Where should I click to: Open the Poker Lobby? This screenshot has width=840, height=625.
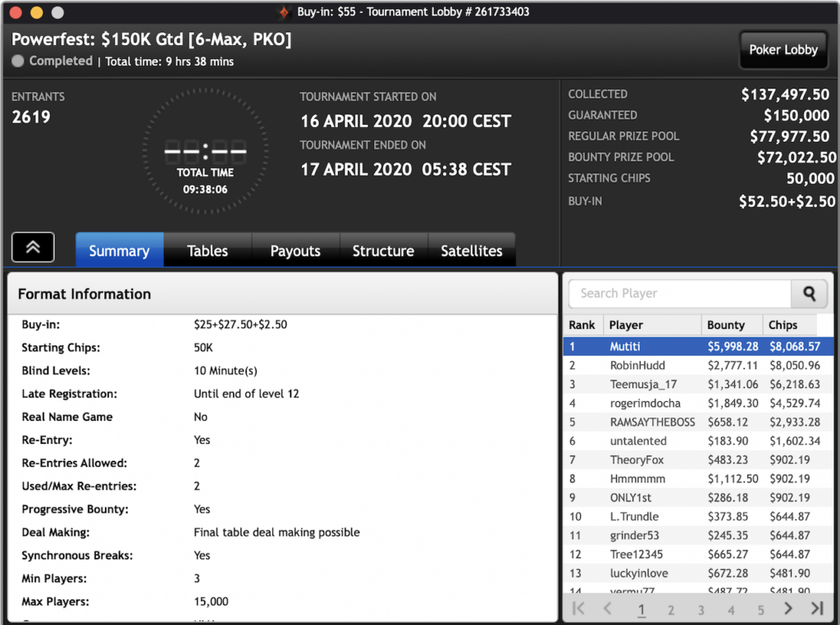point(783,50)
